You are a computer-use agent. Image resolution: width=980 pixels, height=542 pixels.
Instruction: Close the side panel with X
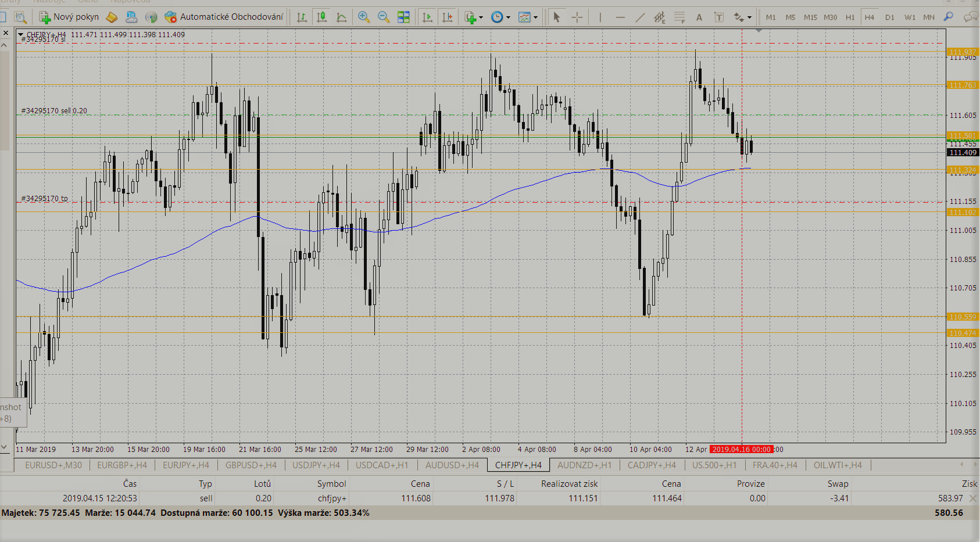click(6, 33)
